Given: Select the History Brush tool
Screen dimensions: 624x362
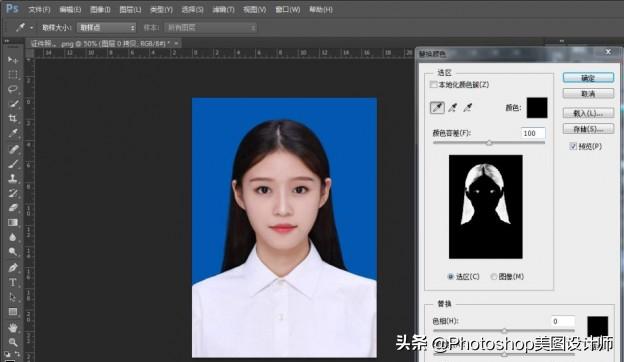Looking at the screenshot, I should (x=13, y=193).
